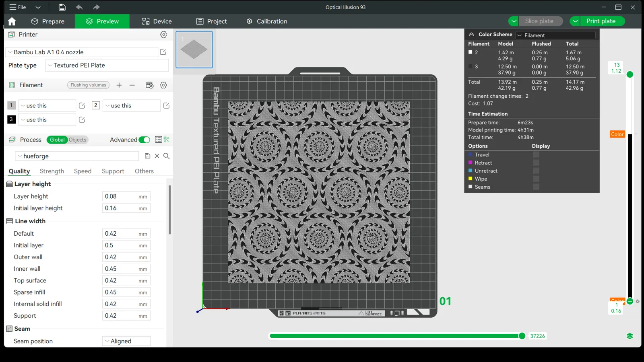Expand the Slice plate dropdown arrow
The height and width of the screenshot is (362, 644).
(x=514, y=21)
